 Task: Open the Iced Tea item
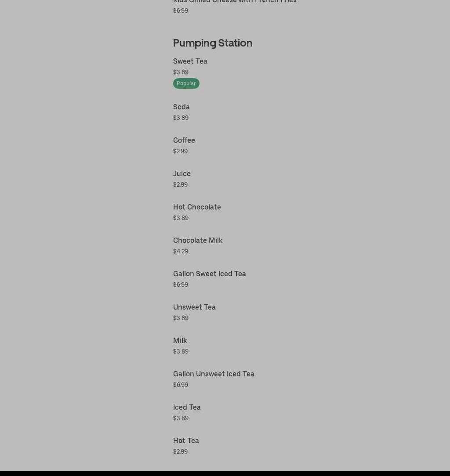[186, 407]
